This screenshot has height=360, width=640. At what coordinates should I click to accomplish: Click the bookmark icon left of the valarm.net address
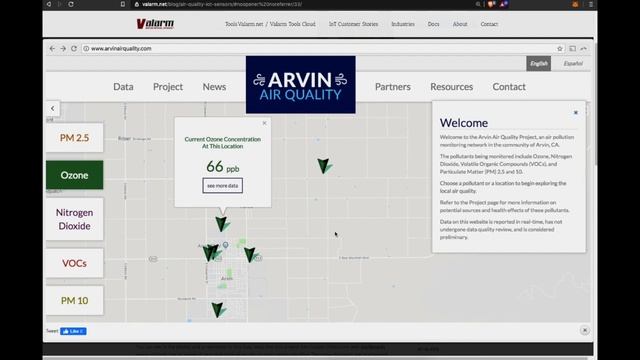point(123,4)
